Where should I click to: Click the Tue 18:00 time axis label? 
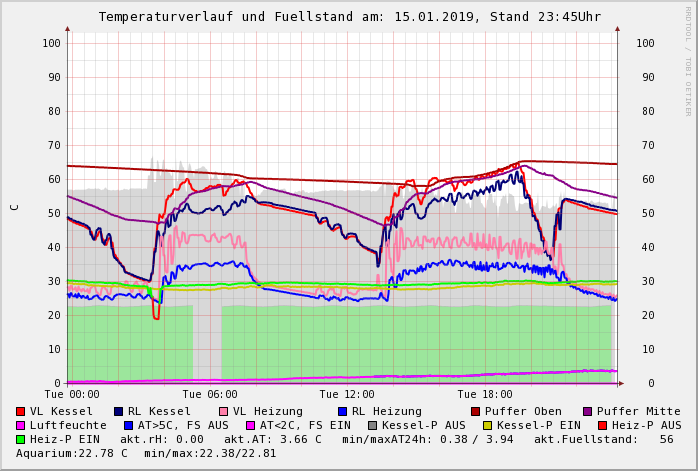(x=485, y=395)
